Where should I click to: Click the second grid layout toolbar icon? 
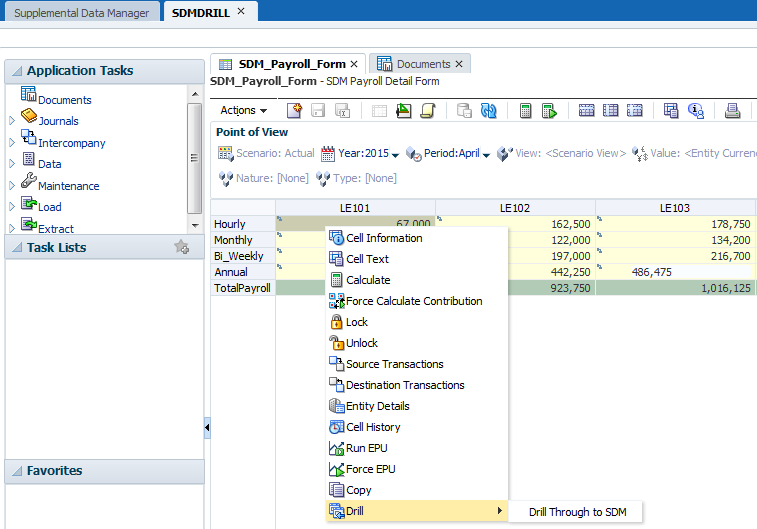[x=610, y=111]
